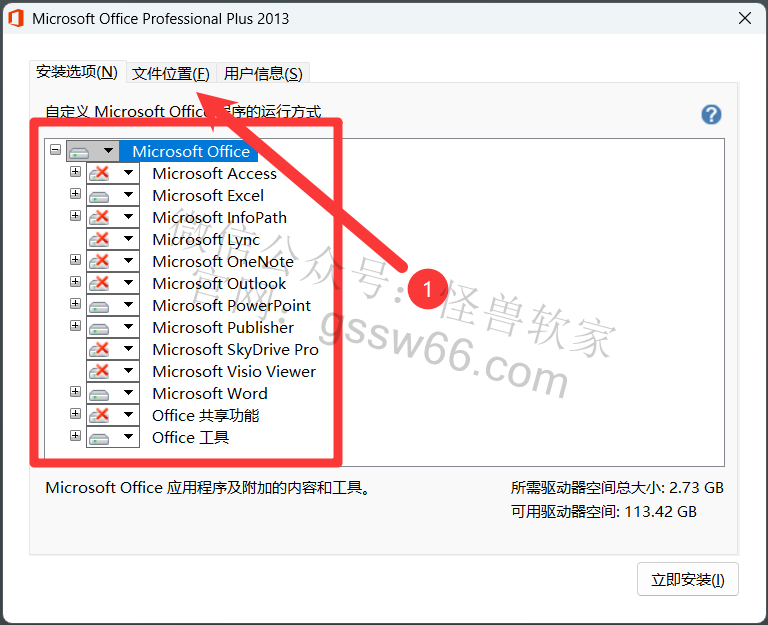Open install-state dropdown arrow for Visio Viewer

[128, 371]
